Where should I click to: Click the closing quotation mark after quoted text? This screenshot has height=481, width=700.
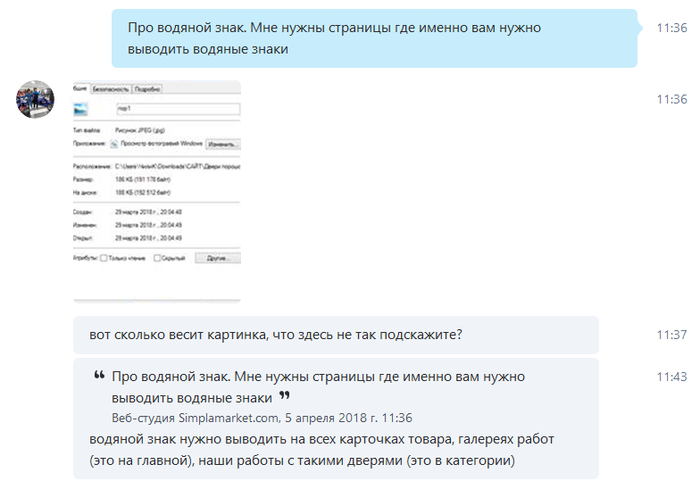pyautogui.click(x=284, y=397)
